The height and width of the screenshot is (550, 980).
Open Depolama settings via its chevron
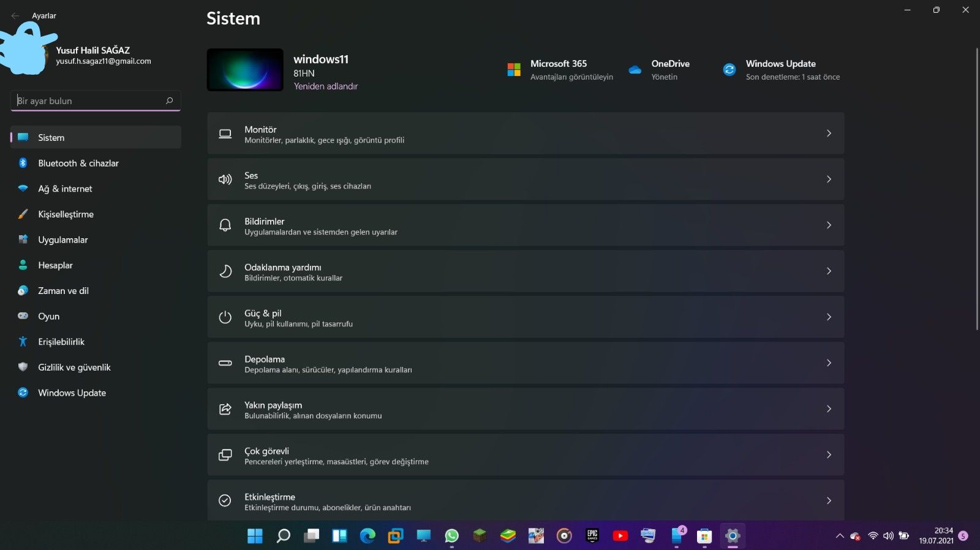tap(829, 363)
